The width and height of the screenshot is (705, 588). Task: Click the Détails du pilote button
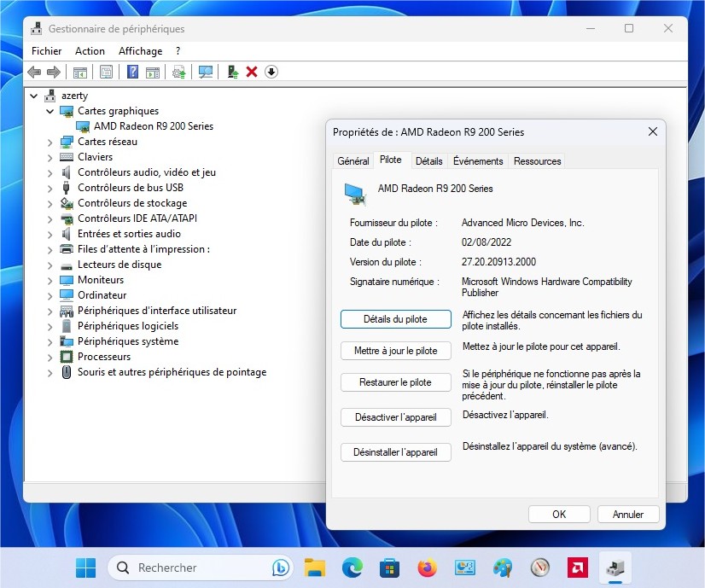coord(396,319)
